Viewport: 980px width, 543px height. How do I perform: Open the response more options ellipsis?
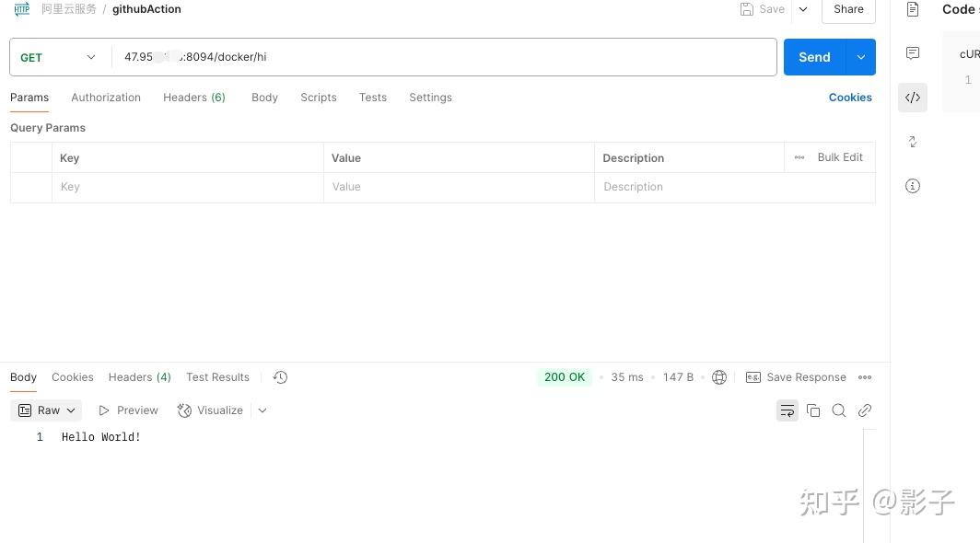pos(865,377)
